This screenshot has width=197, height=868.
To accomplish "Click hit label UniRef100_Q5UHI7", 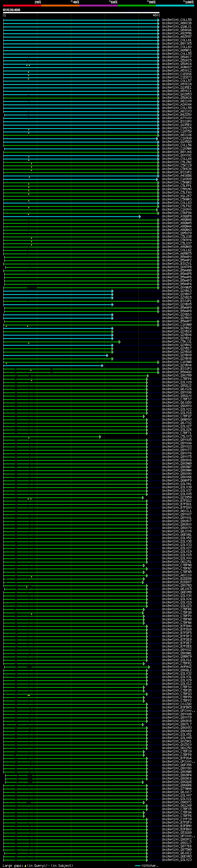I will pos(177,57).
